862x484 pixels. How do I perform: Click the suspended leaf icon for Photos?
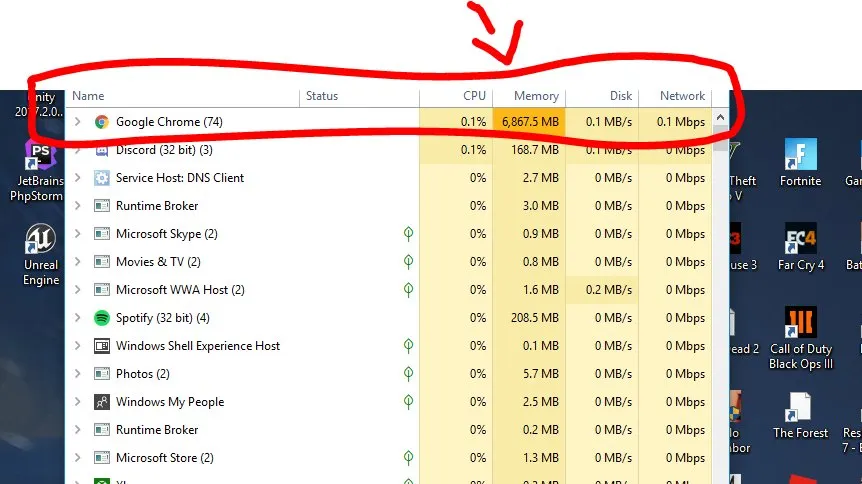408,374
